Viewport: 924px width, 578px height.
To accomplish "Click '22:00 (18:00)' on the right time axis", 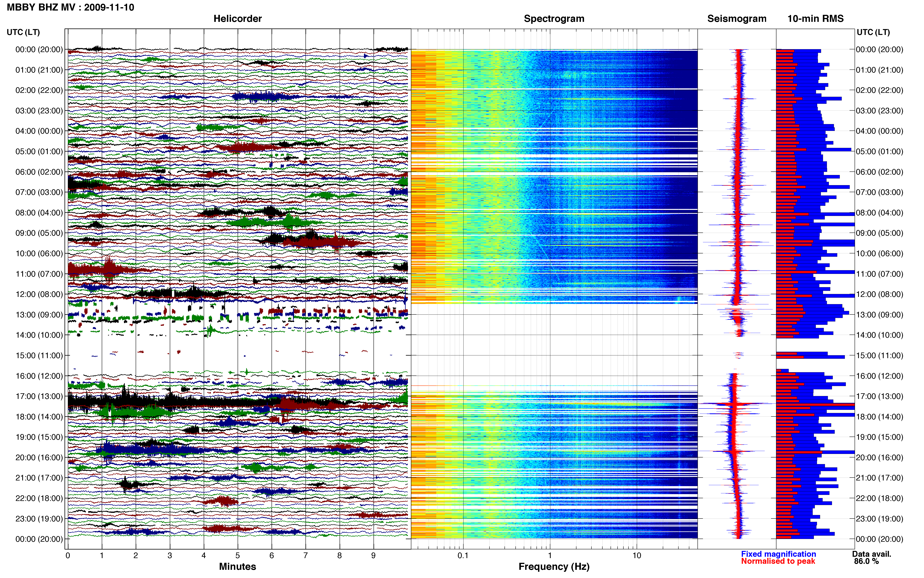I will click(879, 498).
